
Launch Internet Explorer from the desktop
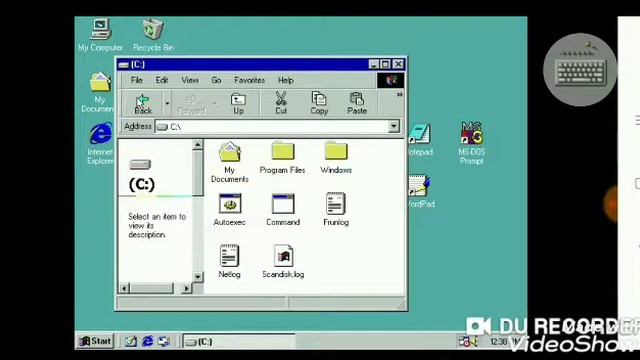point(100,143)
